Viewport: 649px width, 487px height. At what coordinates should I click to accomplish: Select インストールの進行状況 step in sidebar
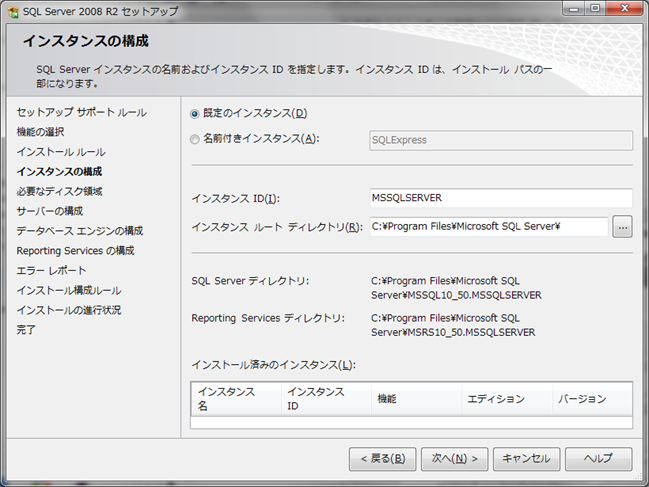pyautogui.click(x=69, y=310)
